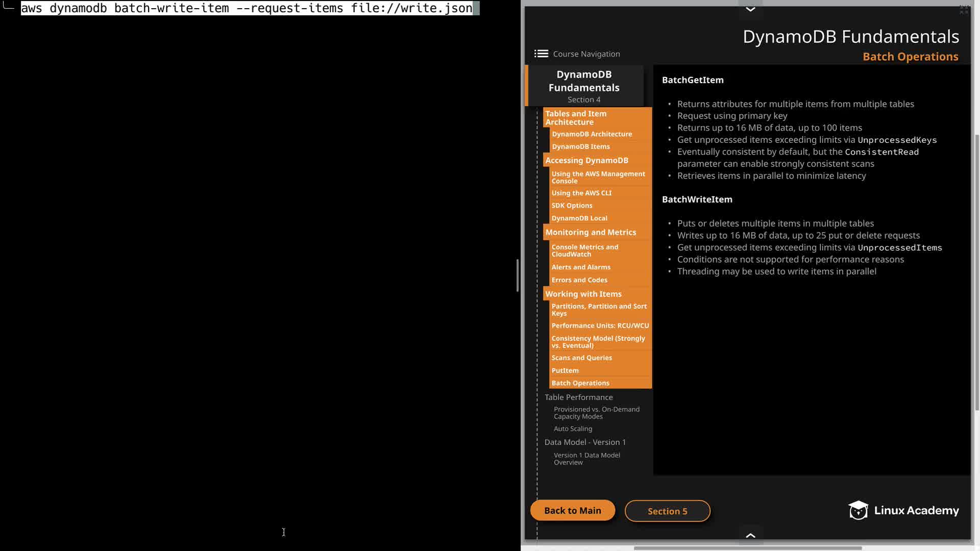Click the fullscreen collapse icon top right
Screen dimensions: 980x551
964,10
